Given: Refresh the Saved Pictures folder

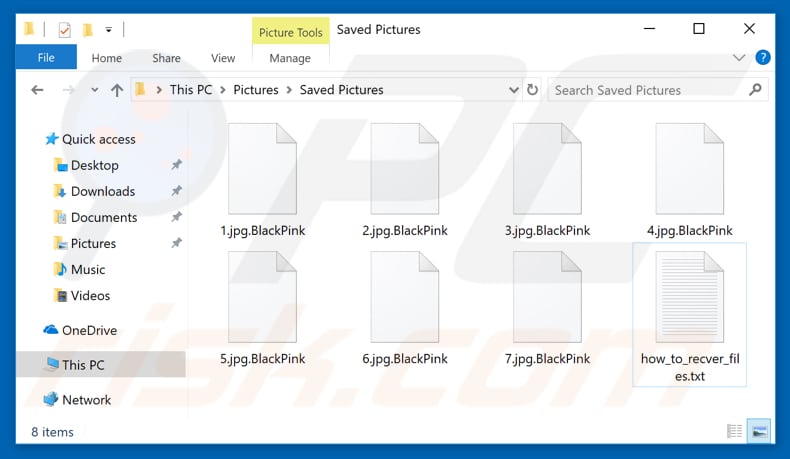Looking at the screenshot, I should pyautogui.click(x=529, y=90).
